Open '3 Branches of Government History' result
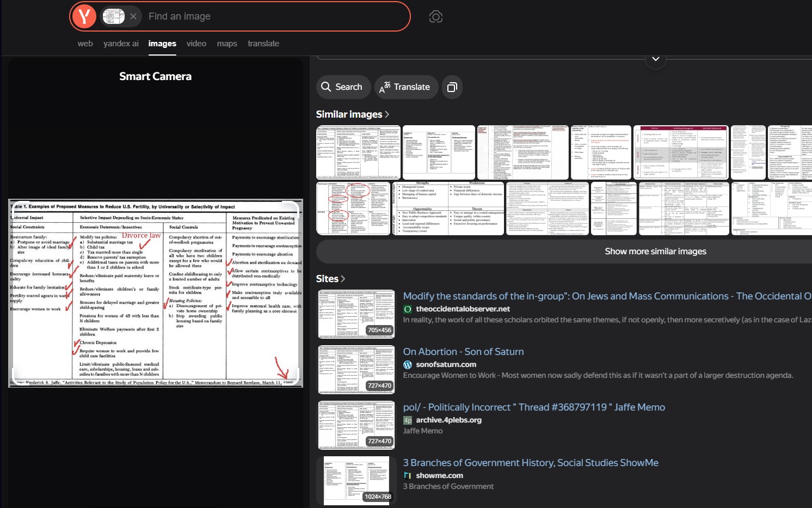 point(531,463)
